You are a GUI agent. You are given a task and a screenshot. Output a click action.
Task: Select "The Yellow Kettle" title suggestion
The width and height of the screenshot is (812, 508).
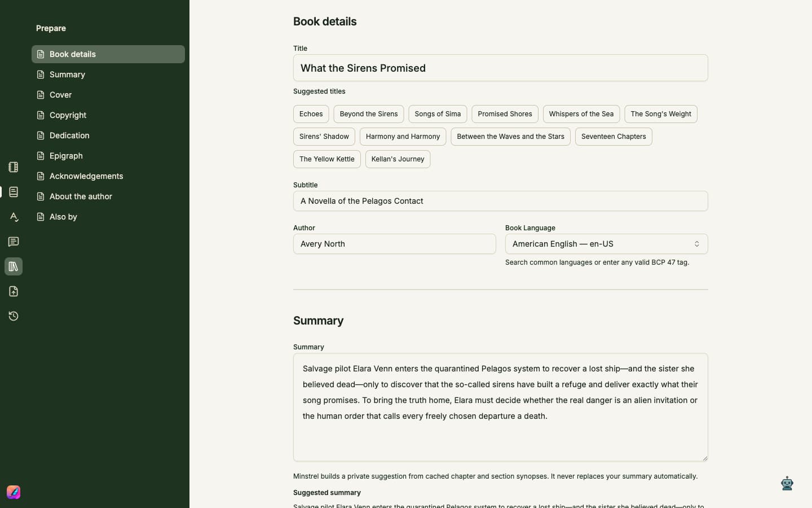[x=327, y=159]
